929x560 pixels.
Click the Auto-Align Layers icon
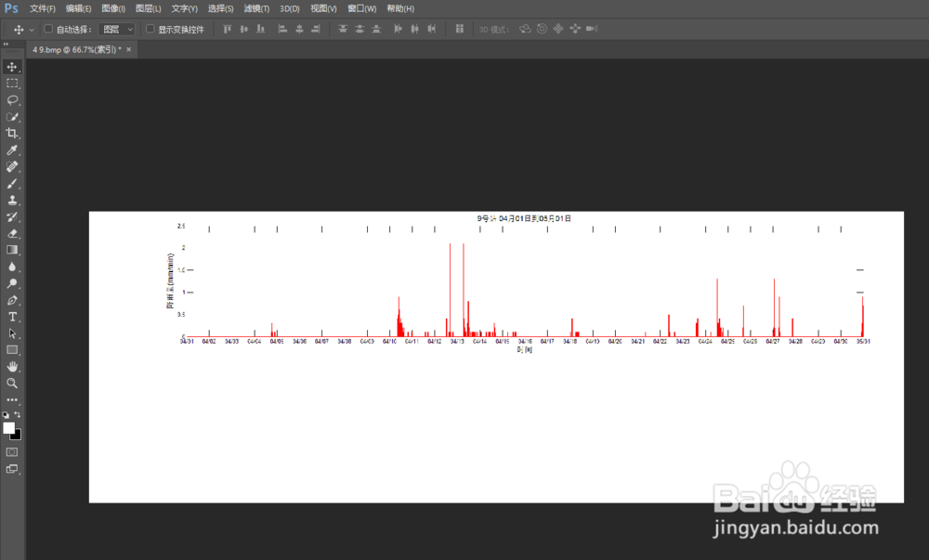click(459, 29)
